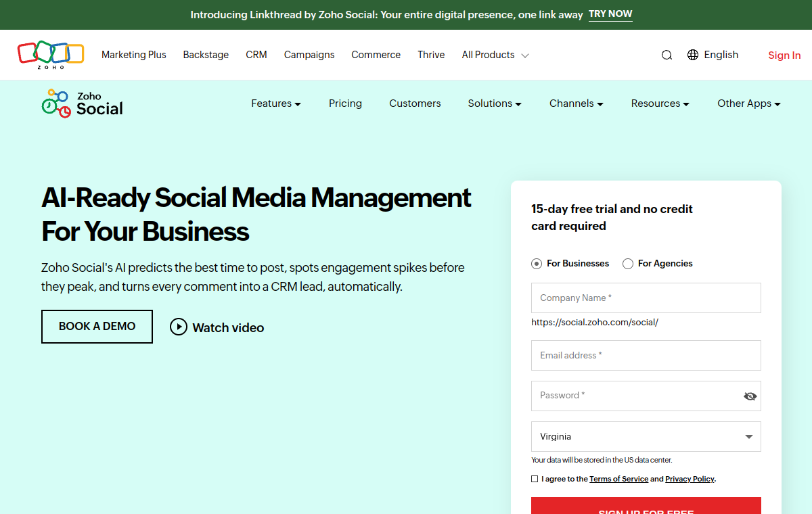
Task: Focus the Company Name field
Action: [x=646, y=298]
